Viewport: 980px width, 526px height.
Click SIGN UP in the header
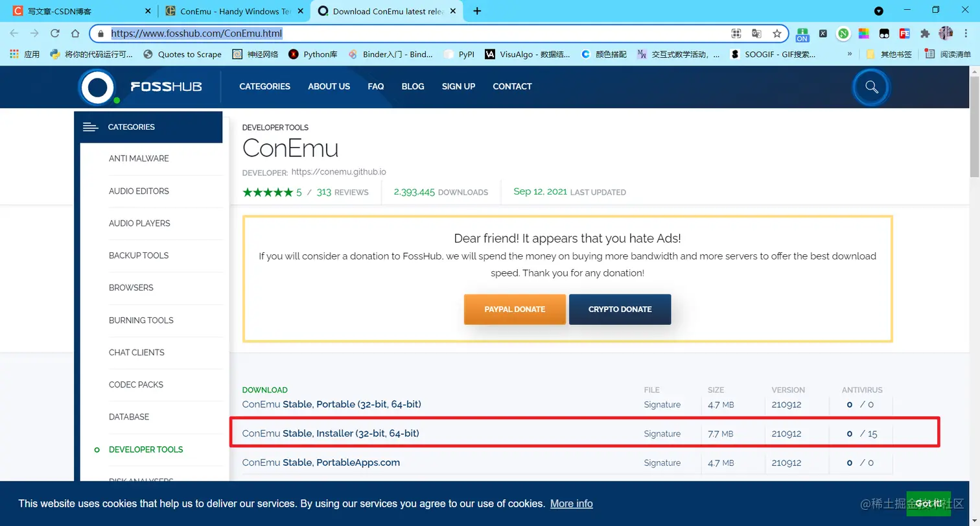[x=458, y=86]
